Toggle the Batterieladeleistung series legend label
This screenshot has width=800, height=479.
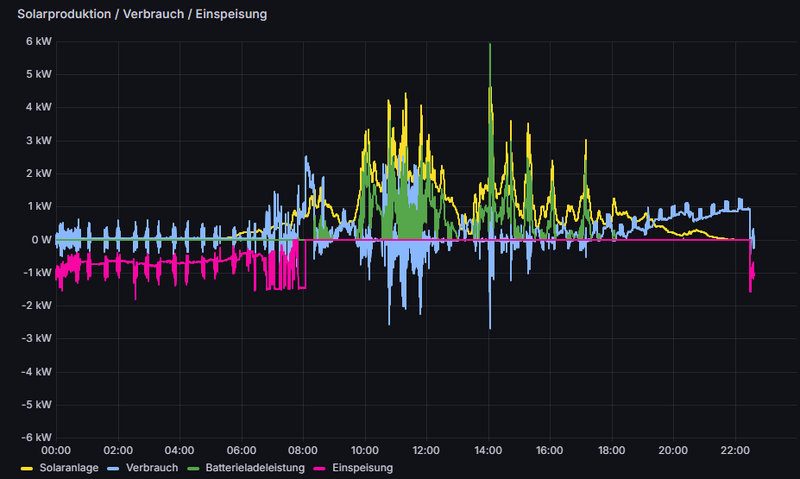pyautogui.click(x=263, y=467)
